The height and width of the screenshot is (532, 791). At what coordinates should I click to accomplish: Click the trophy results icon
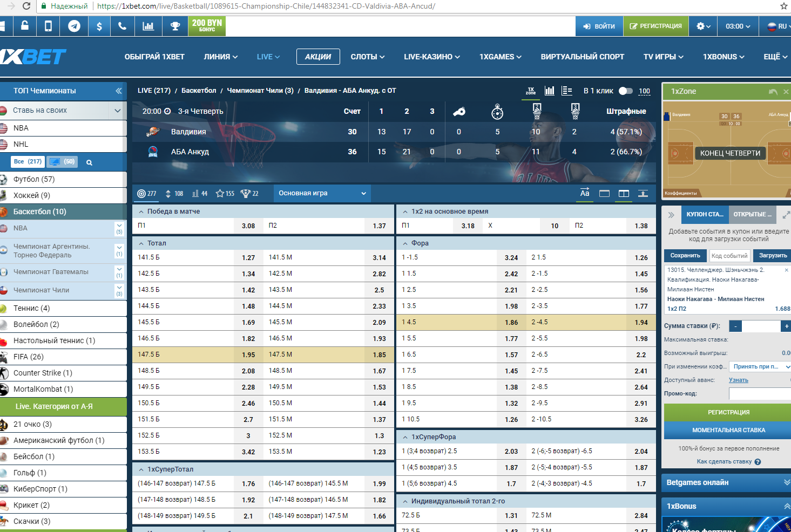(175, 26)
